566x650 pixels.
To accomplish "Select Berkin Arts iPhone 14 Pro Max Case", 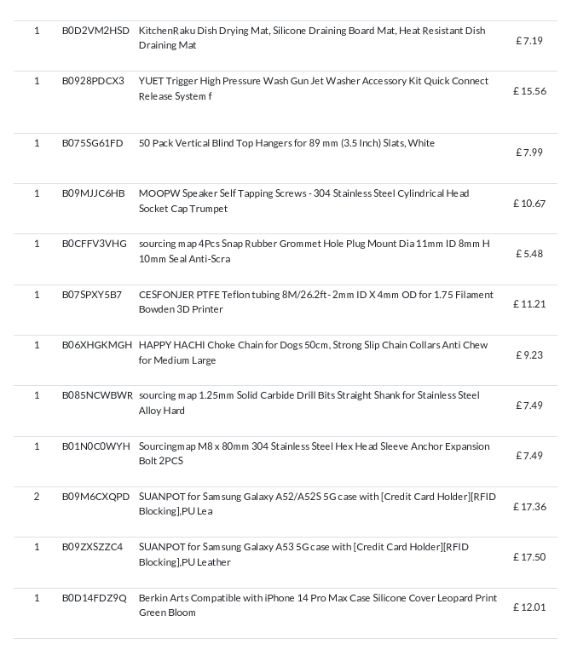I will (318, 605).
